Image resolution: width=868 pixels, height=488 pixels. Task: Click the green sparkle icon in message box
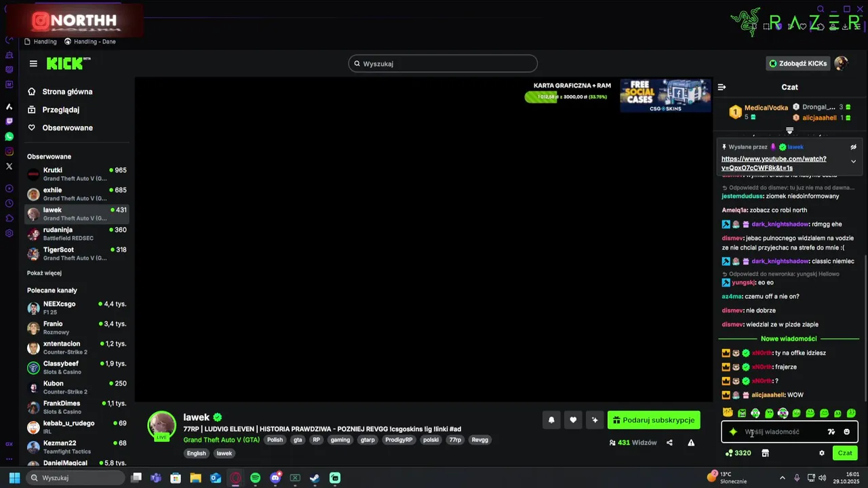coord(733,432)
